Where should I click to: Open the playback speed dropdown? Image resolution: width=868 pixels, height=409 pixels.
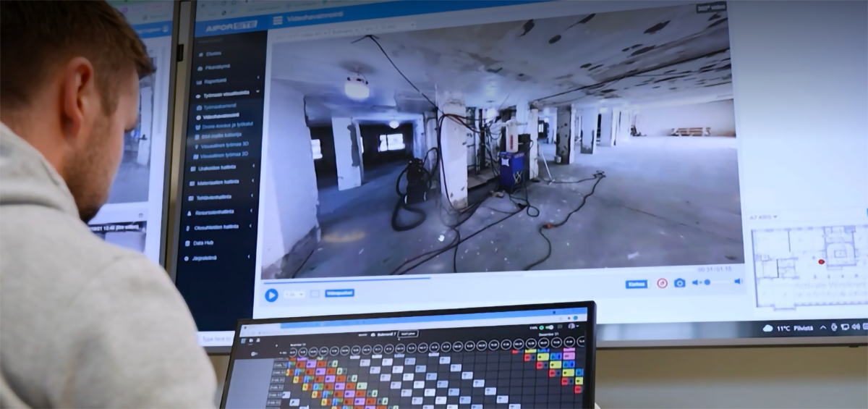coord(293,294)
